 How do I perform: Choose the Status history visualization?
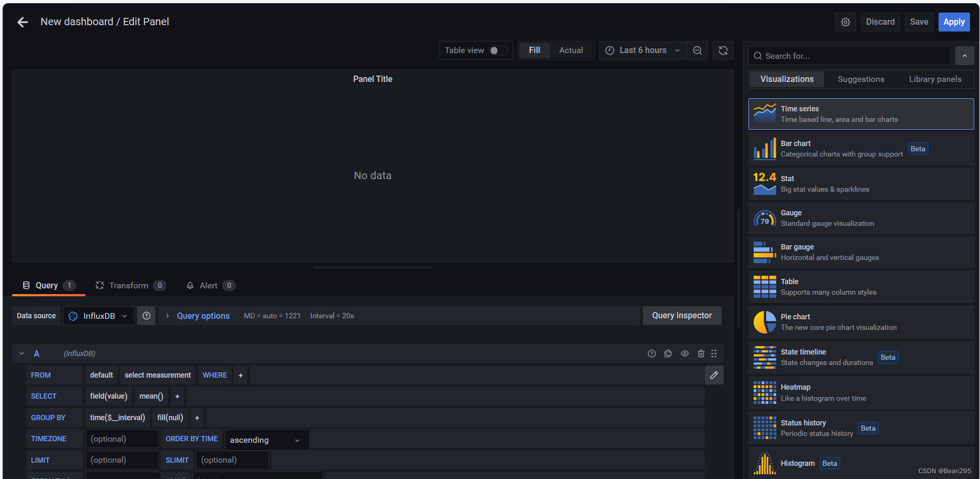[x=861, y=428]
